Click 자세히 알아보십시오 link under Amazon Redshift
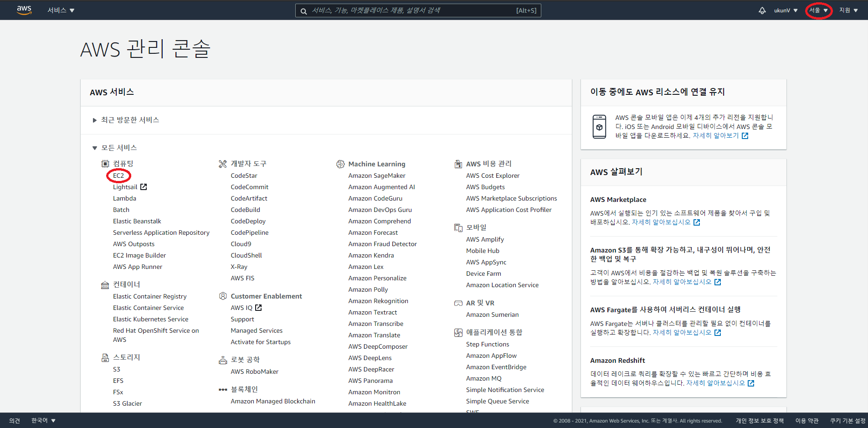This screenshot has height=428, width=868. [715, 383]
